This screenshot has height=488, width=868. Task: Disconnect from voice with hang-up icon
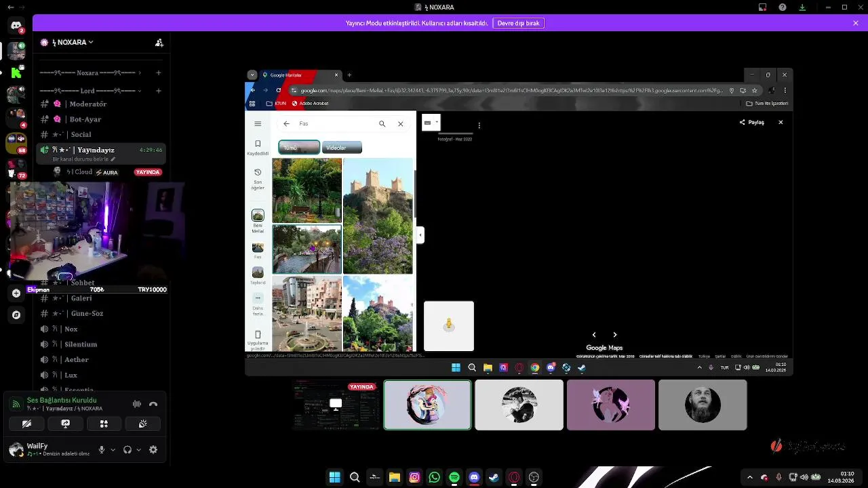(x=153, y=404)
